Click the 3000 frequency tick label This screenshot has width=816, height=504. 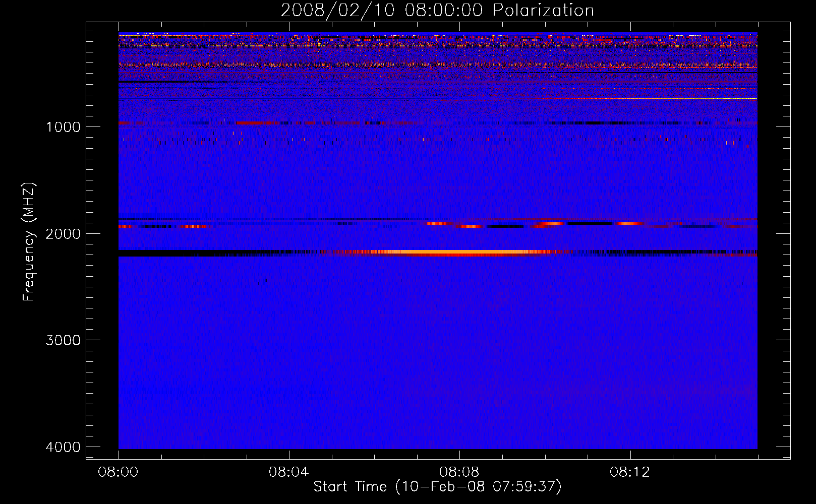click(x=63, y=340)
